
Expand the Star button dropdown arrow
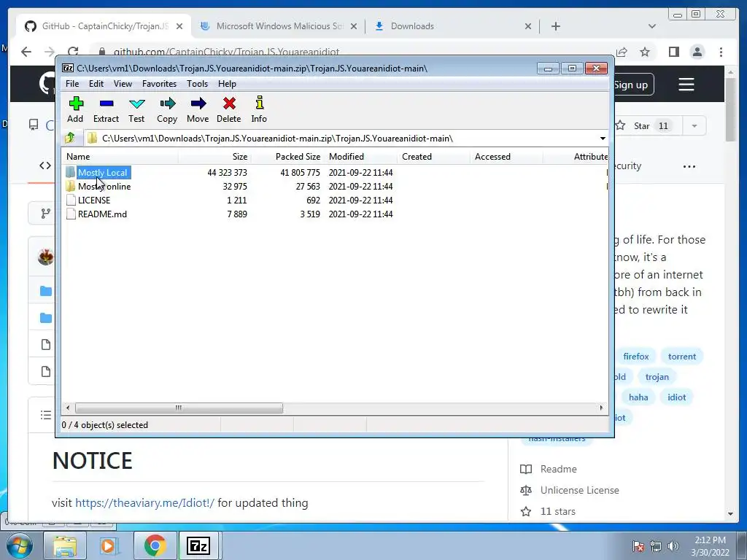point(694,125)
